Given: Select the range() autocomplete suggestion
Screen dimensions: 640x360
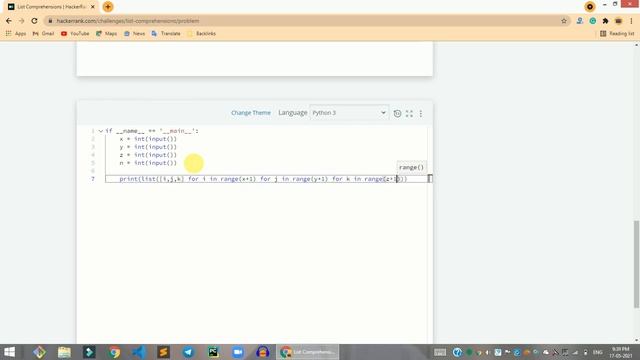Looking at the screenshot, I should tap(411, 167).
